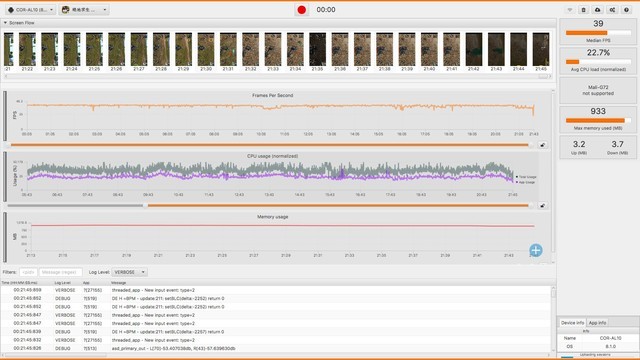Select the log row at 00:21:45:832
The height and width of the screenshot is (360, 640).
click(276, 340)
